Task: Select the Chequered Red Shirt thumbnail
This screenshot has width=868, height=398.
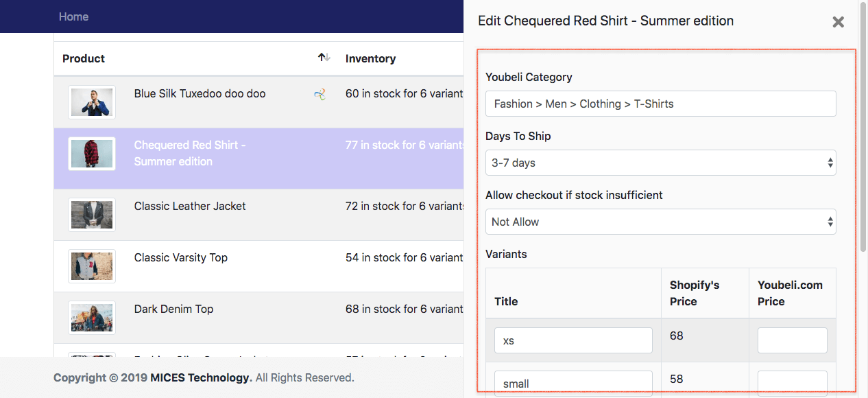Action: click(92, 154)
